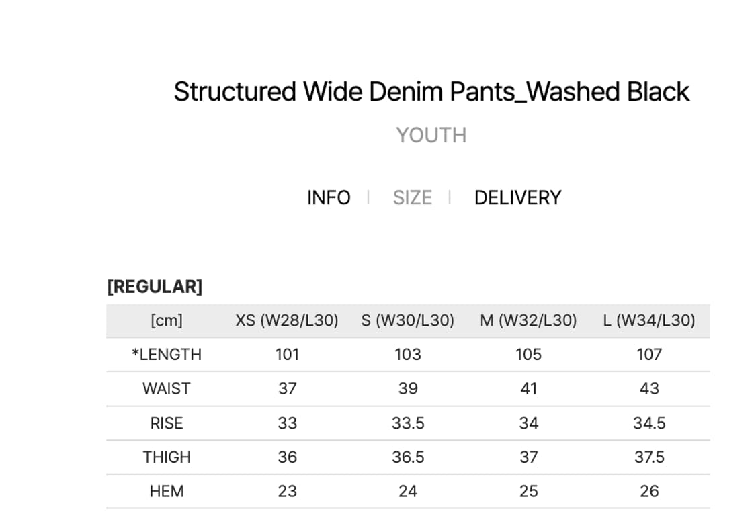This screenshot has height=532, width=756.
Task: Select the RISE row label
Action: 167,423
